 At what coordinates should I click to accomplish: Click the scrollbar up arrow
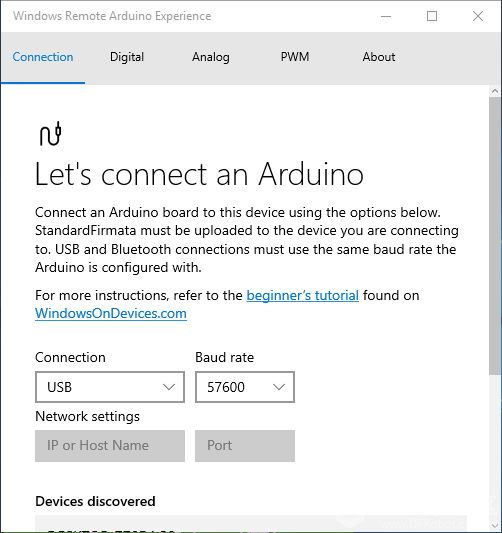tap(495, 91)
